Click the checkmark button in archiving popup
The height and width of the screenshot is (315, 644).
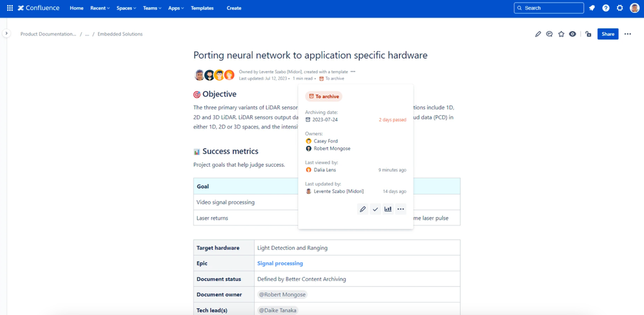point(375,209)
